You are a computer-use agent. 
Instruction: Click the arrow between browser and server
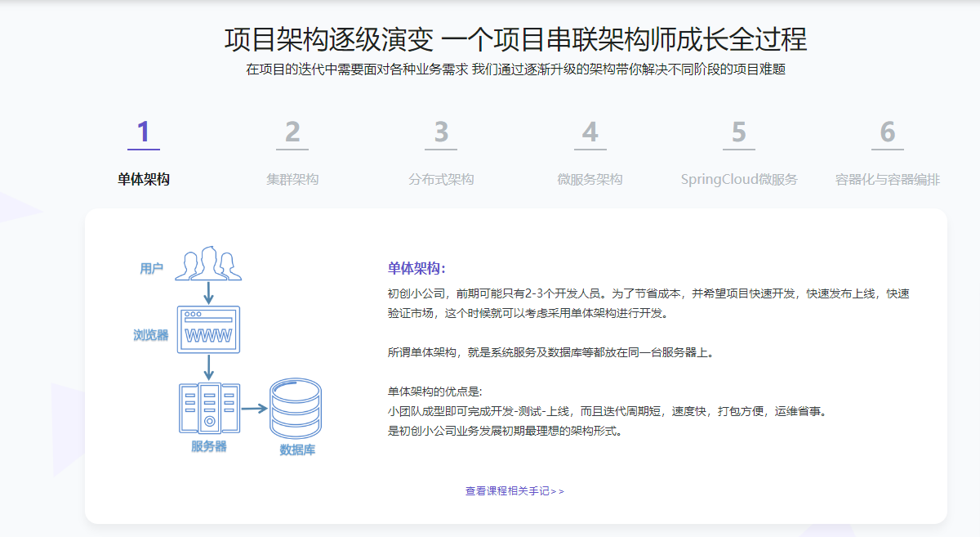208,367
